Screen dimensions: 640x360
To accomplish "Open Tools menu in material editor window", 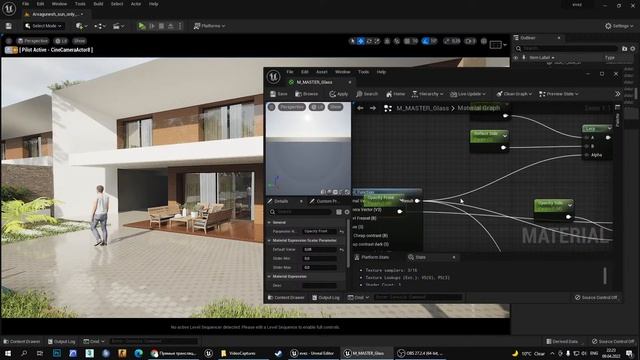I will coord(363,72).
